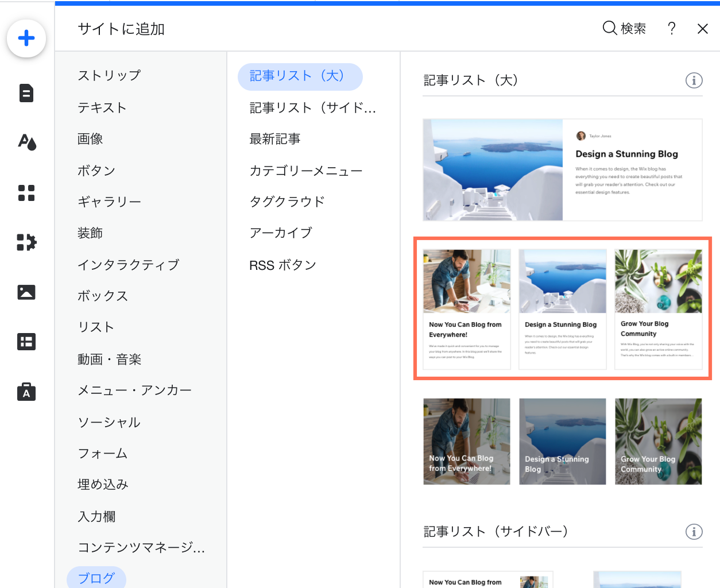Open the Add Apps four-squares icon
The height and width of the screenshot is (588, 720).
(x=26, y=193)
